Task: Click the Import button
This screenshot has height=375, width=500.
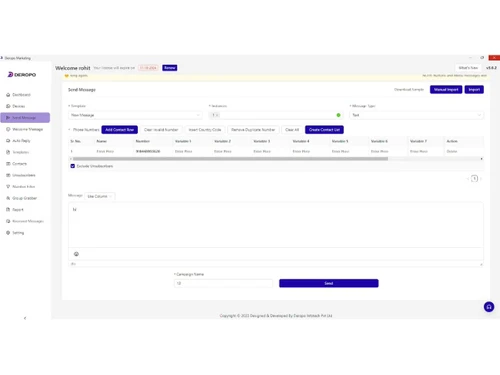Action: 474,90
